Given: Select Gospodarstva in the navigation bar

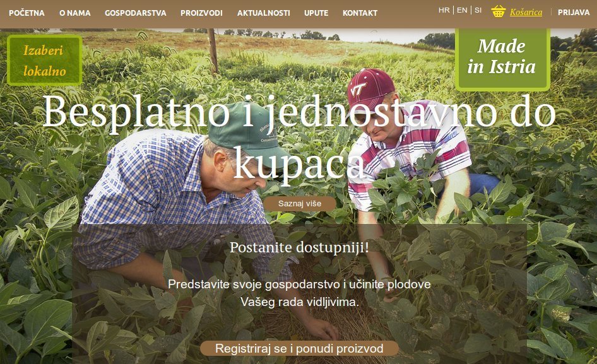Looking at the screenshot, I should pyautogui.click(x=136, y=13).
